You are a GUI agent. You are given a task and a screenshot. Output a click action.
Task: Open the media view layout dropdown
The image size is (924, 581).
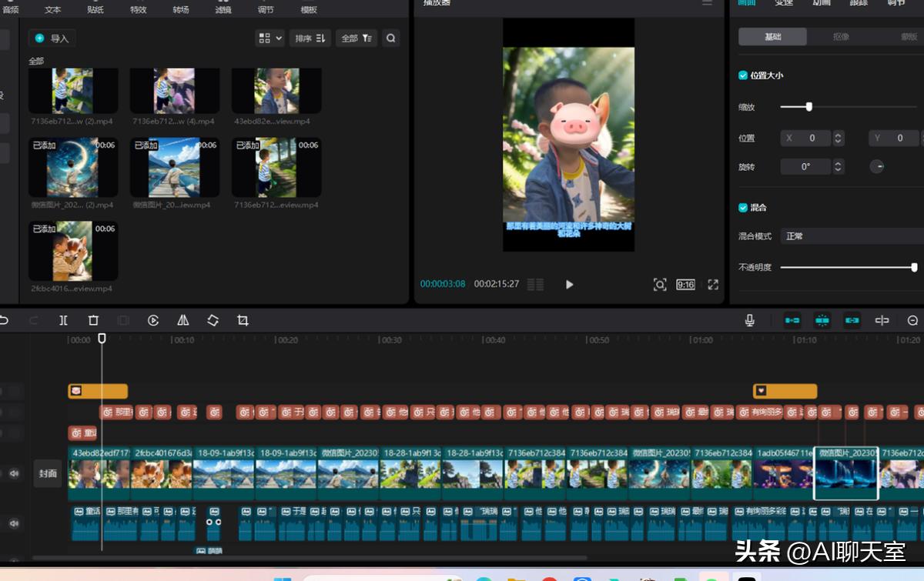(269, 38)
